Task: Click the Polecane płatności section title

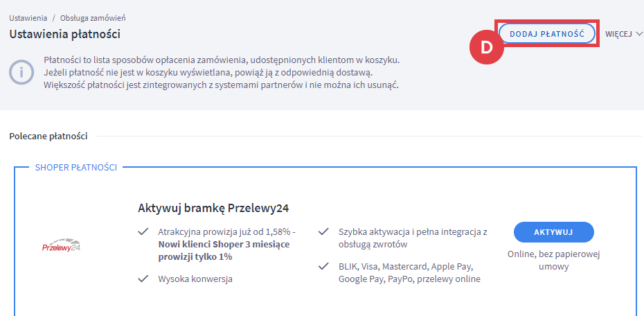Action: click(x=48, y=136)
